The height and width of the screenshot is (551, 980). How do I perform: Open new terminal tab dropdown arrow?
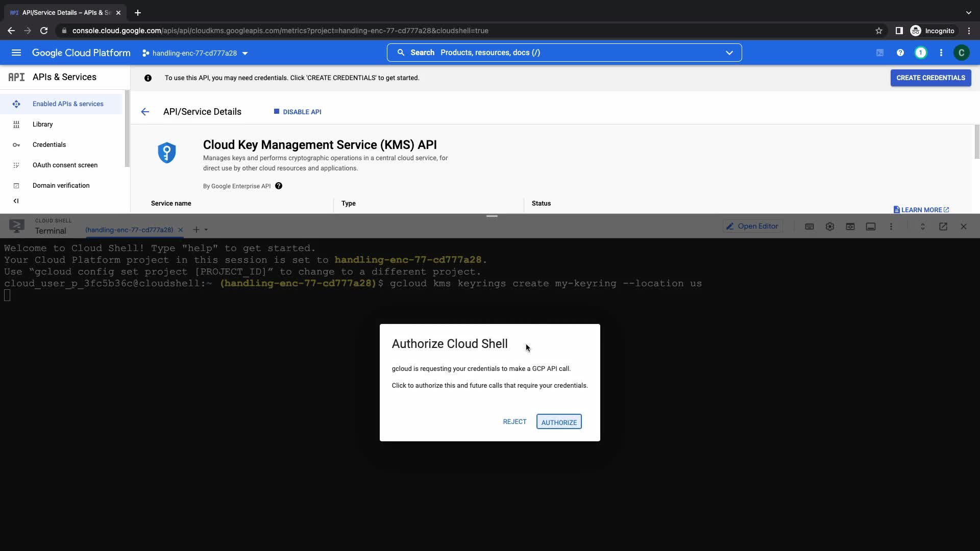tap(206, 230)
